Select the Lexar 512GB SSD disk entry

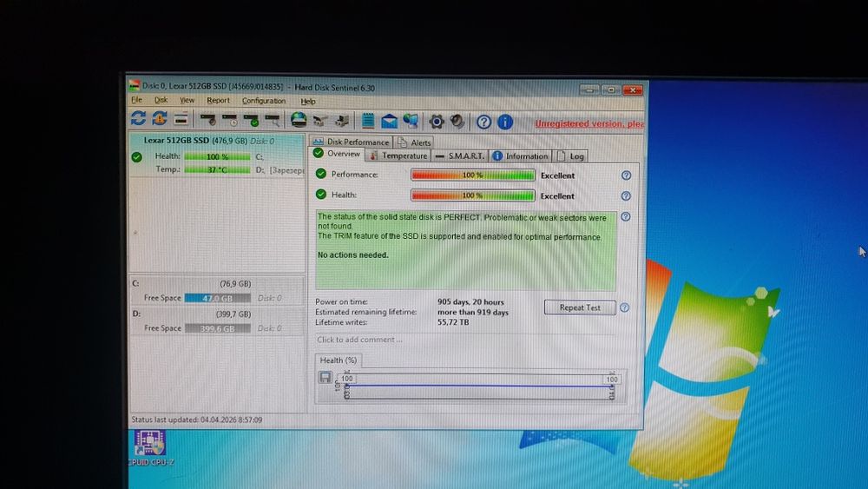tap(216, 155)
